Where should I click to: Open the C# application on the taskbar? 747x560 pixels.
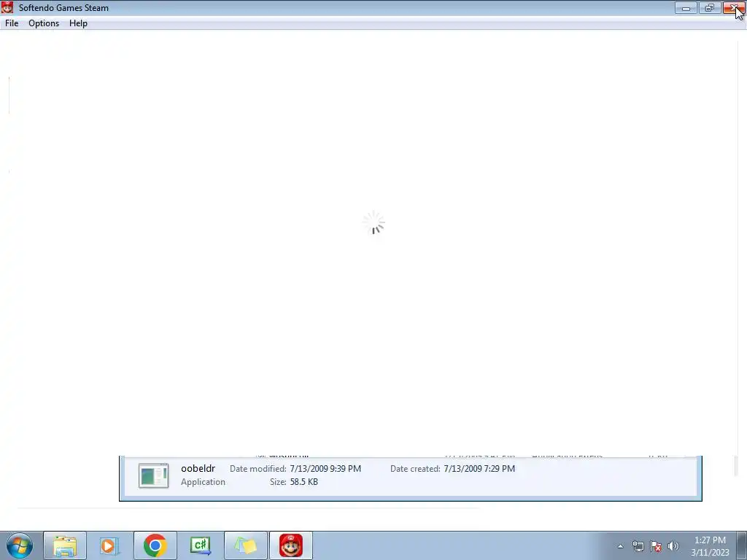pyautogui.click(x=200, y=545)
